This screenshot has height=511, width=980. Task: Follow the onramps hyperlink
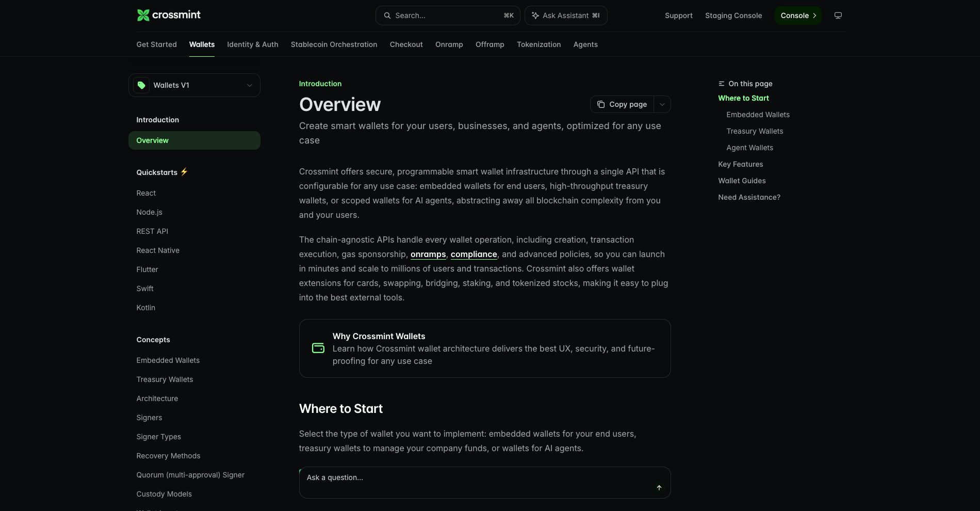(428, 254)
